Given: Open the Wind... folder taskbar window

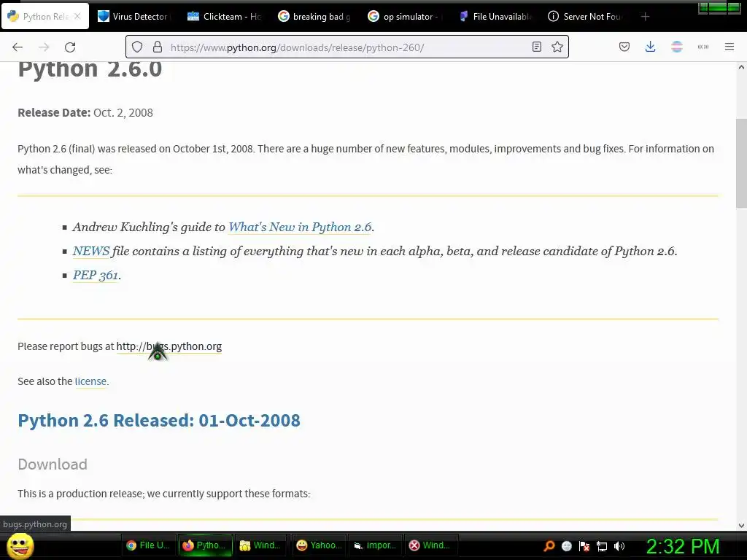Looking at the screenshot, I should (262, 545).
